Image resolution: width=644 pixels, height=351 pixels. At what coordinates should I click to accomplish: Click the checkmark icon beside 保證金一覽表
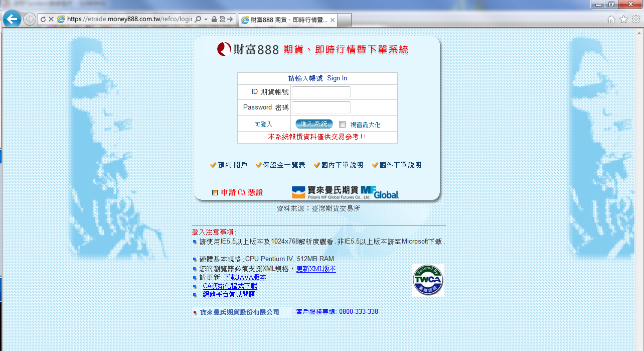point(259,165)
